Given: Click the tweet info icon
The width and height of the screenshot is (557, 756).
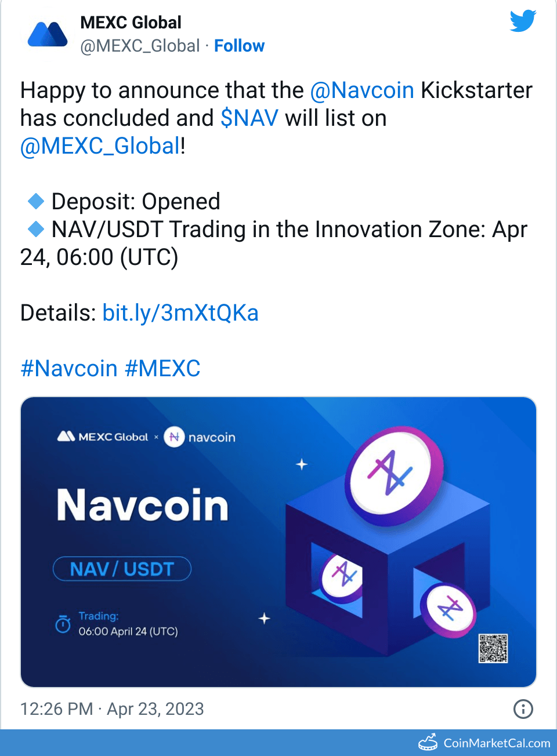Looking at the screenshot, I should 523,708.
